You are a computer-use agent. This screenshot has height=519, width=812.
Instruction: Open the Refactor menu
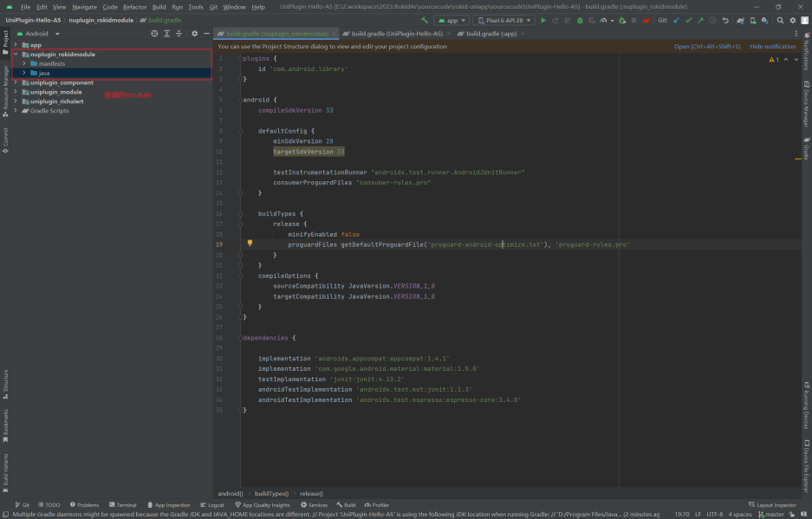pos(134,7)
